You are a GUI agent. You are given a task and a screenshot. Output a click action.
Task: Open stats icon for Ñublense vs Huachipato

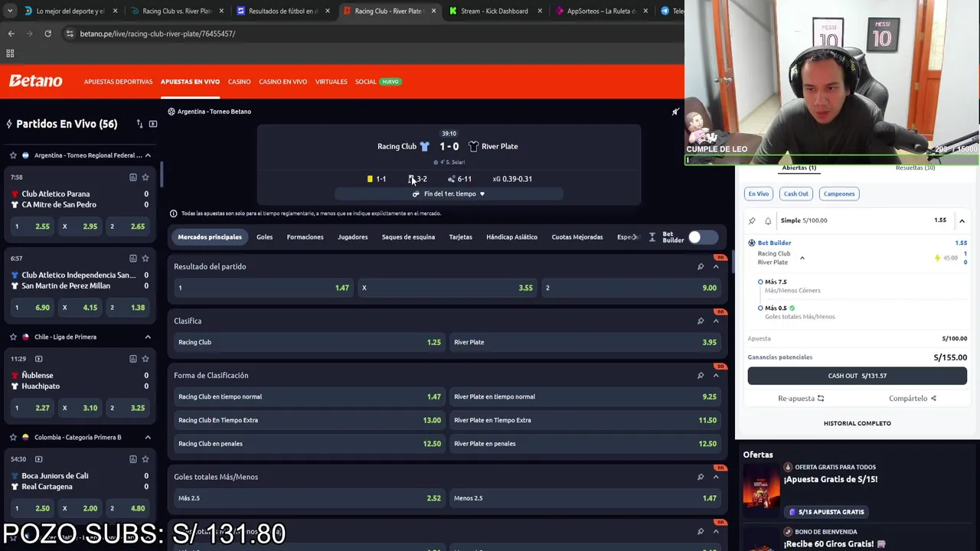[132, 359]
